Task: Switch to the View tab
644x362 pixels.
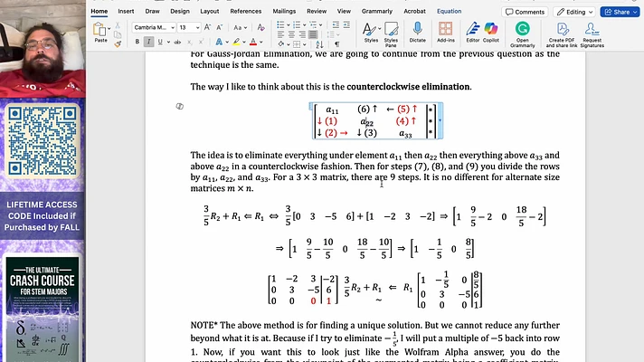Action: click(x=344, y=11)
